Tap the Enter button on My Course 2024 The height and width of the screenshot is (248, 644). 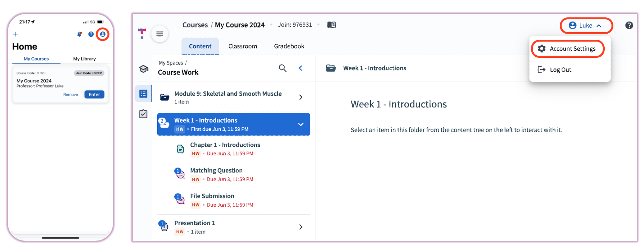coord(94,95)
